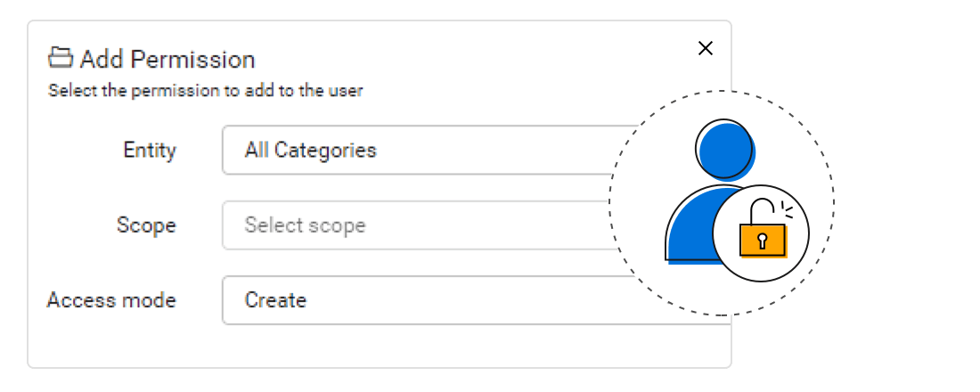Click the sparkle lines beside the padlock

pyautogui.click(x=786, y=208)
